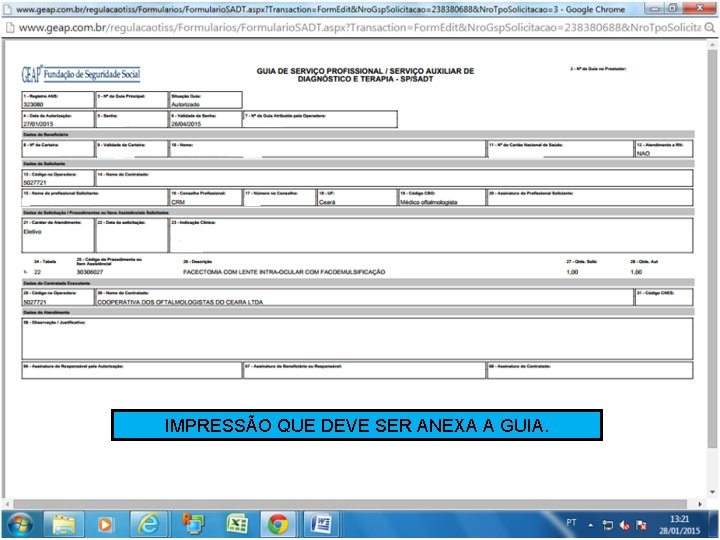Click the Conselho Profissional value CRM
Viewport: 720px width, 540px height.
coord(178,202)
